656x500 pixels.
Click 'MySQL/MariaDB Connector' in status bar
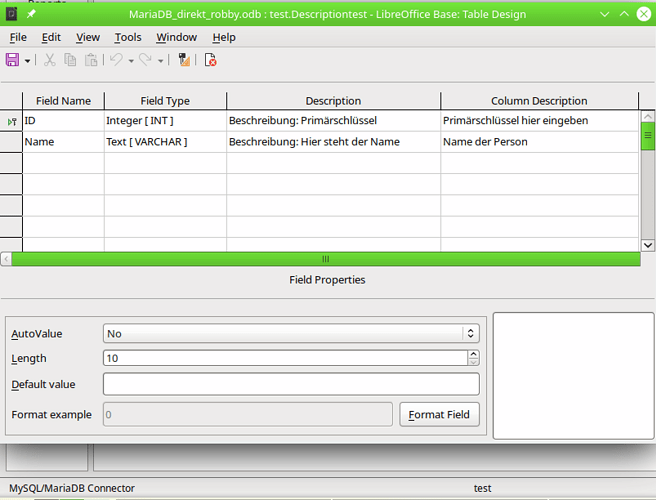72,488
